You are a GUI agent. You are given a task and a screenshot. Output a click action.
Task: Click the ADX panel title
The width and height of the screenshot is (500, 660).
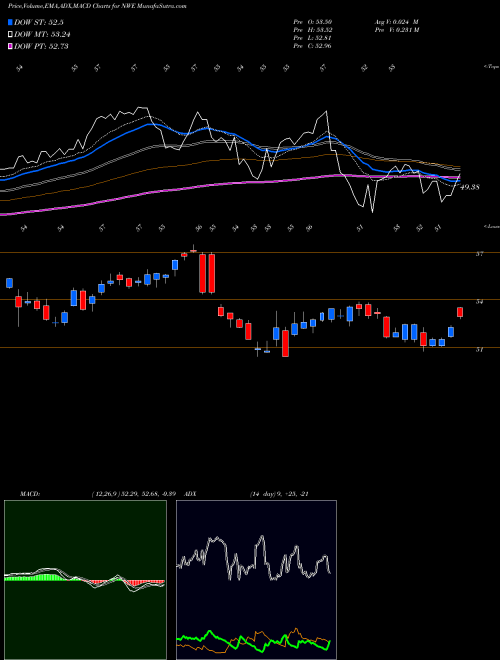[x=191, y=494]
